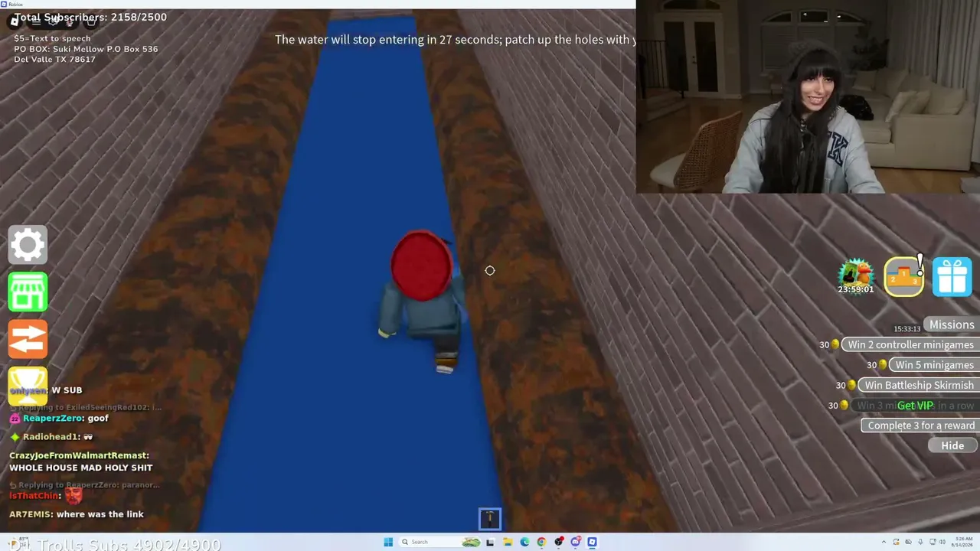
Task: Select the tool in the hotbar slot
Action: (x=490, y=519)
